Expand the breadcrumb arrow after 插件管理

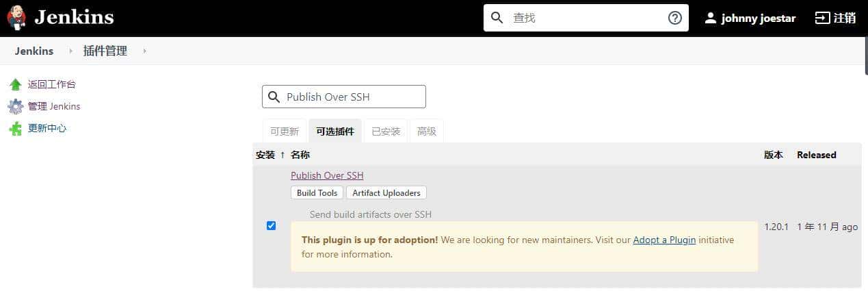click(144, 51)
